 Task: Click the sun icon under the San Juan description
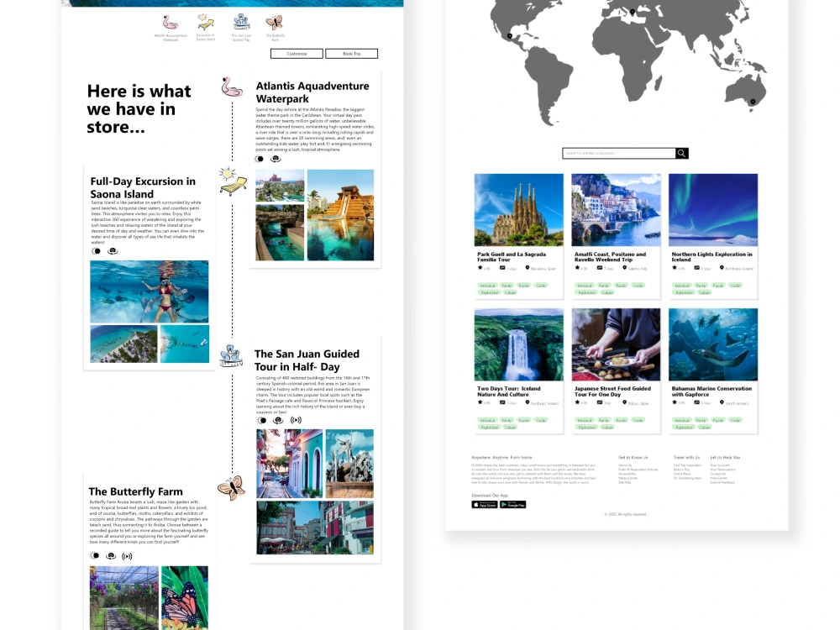(x=261, y=421)
